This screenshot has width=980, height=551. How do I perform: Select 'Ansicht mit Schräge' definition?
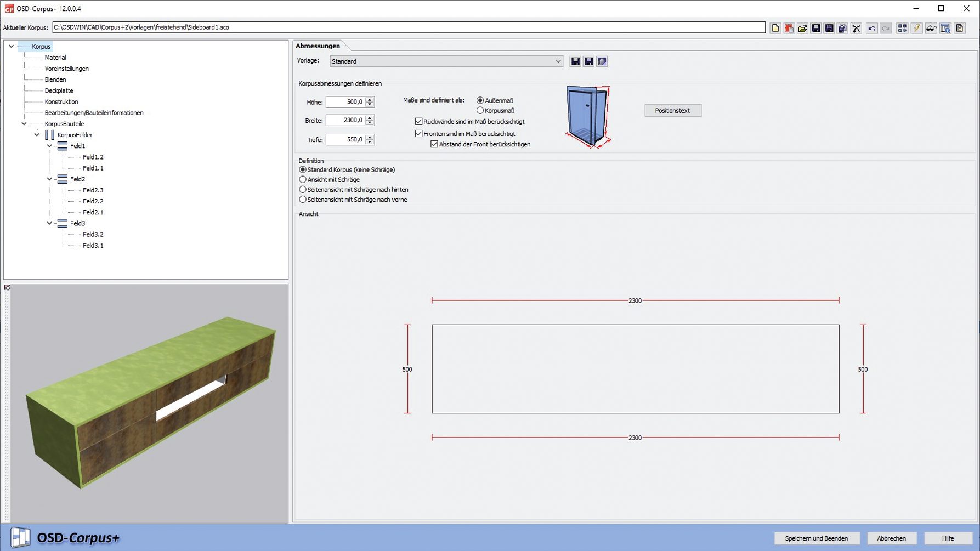303,179
